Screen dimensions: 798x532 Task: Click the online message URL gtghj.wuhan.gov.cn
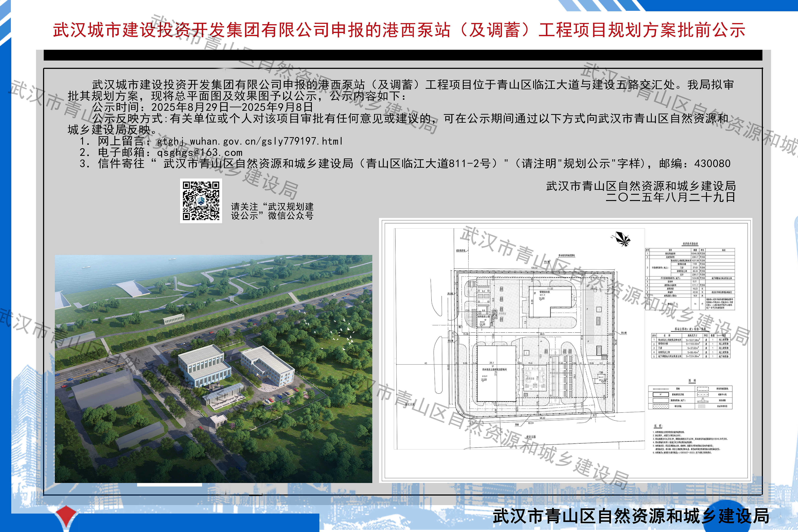(x=249, y=141)
